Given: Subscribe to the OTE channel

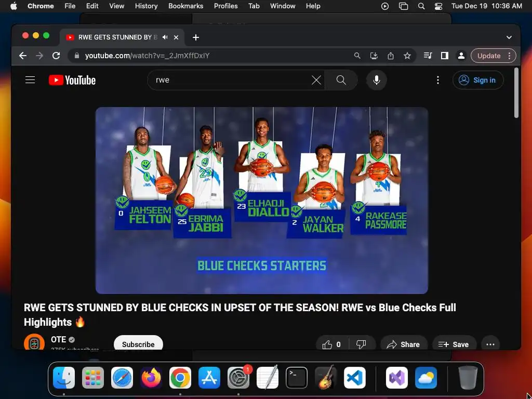Looking at the screenshot, I should [138, 344].
